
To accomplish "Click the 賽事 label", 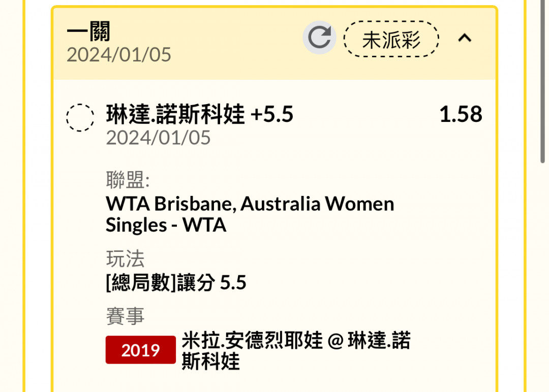I will pyautogui.click(x=125, y=316).
